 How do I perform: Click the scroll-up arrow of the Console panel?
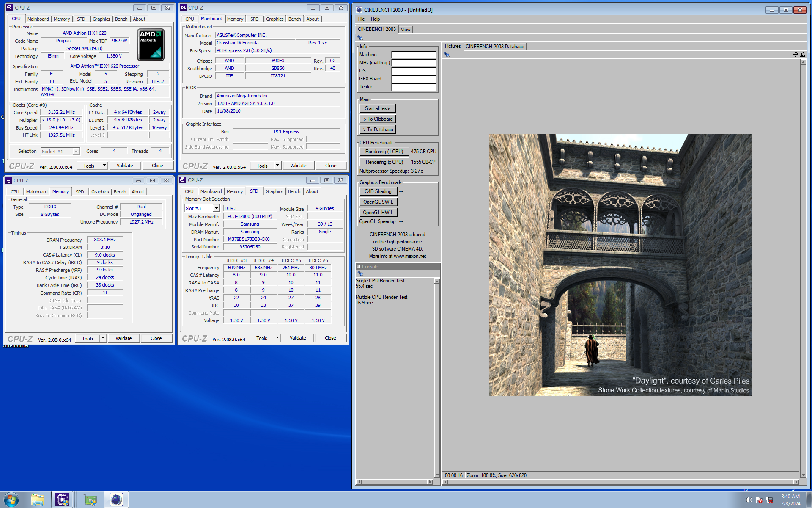pyautogui.click(x=437, y=281)
